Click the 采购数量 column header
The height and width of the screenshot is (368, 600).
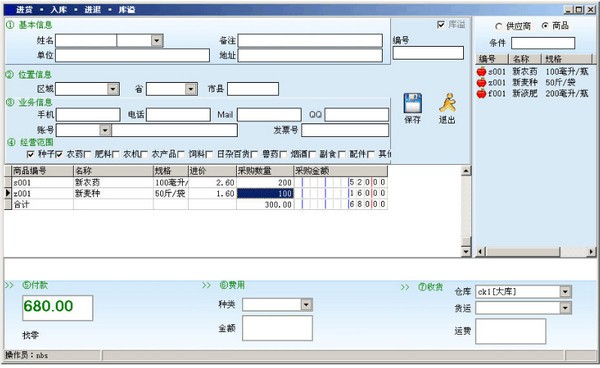(265, 171)
